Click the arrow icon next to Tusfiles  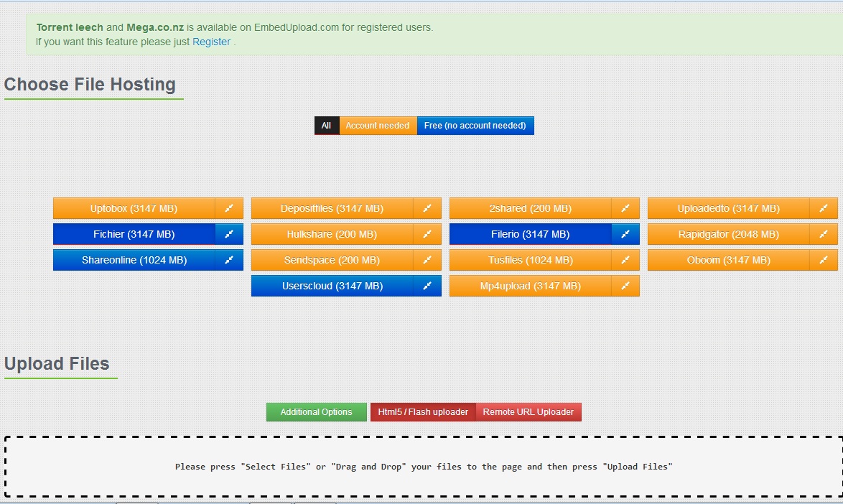click(x=626, y=260)
